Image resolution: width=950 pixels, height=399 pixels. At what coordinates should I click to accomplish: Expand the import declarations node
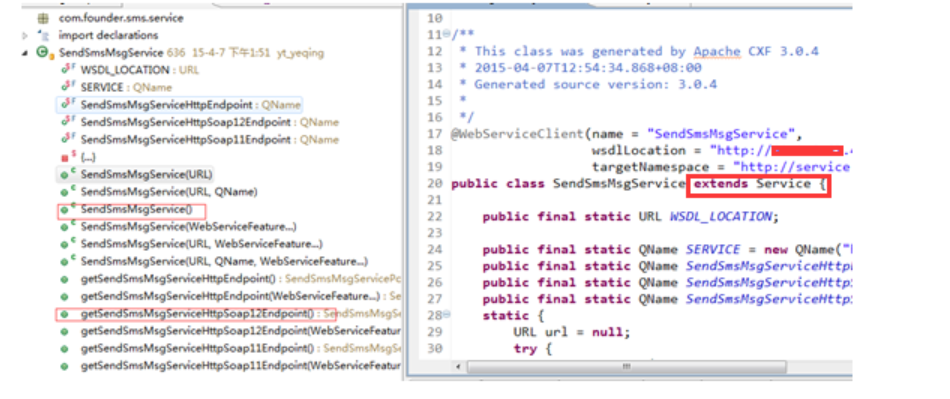[25, 36]
